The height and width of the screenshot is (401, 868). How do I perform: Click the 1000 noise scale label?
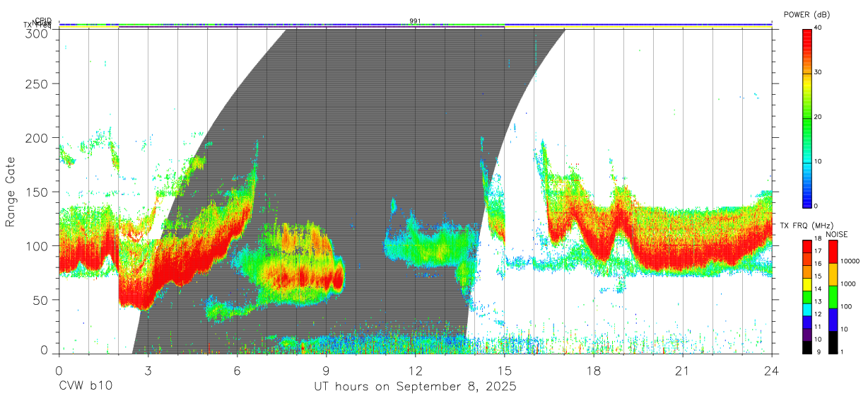(847, 284)
